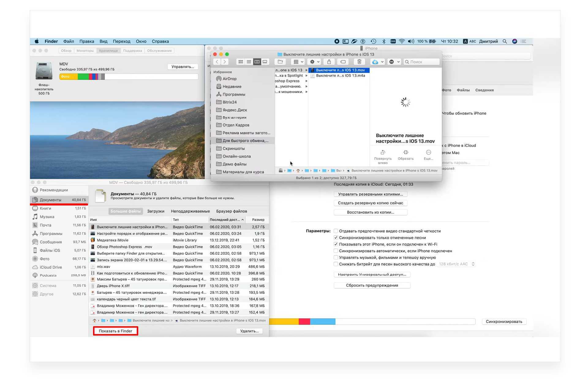Click the Синхронизировать button
This screenshot has width=588, height=379.
pyautogui.click(x=504, y=321)
